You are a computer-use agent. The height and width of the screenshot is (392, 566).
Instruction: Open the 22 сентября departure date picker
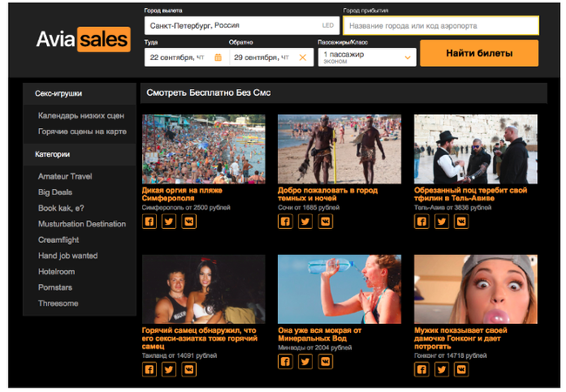(179, 57)
